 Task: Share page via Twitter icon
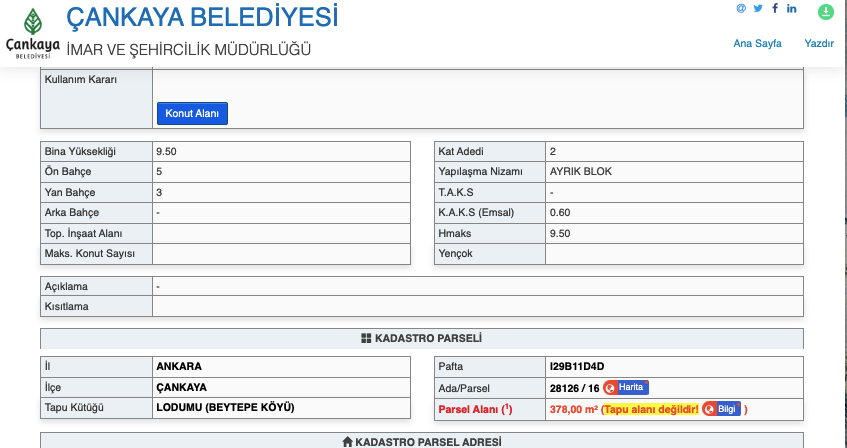pos(758,9)
